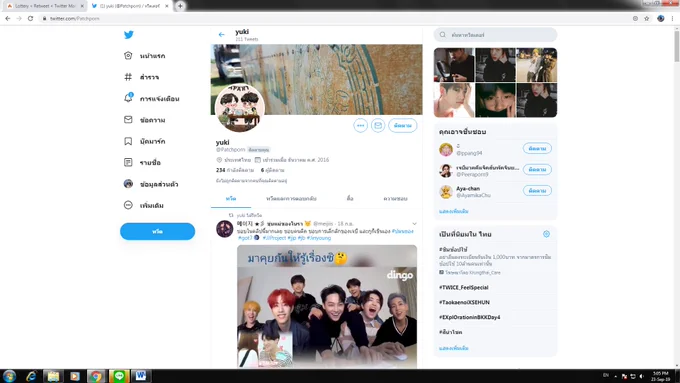Open the dingo group photo in tweet

click(327, 306)
